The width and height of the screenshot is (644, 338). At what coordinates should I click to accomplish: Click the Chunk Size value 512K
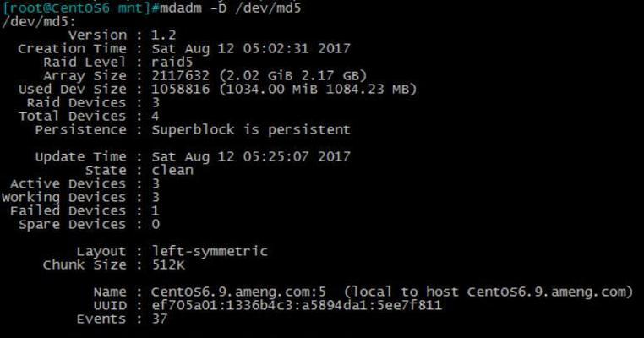(168, 264)
